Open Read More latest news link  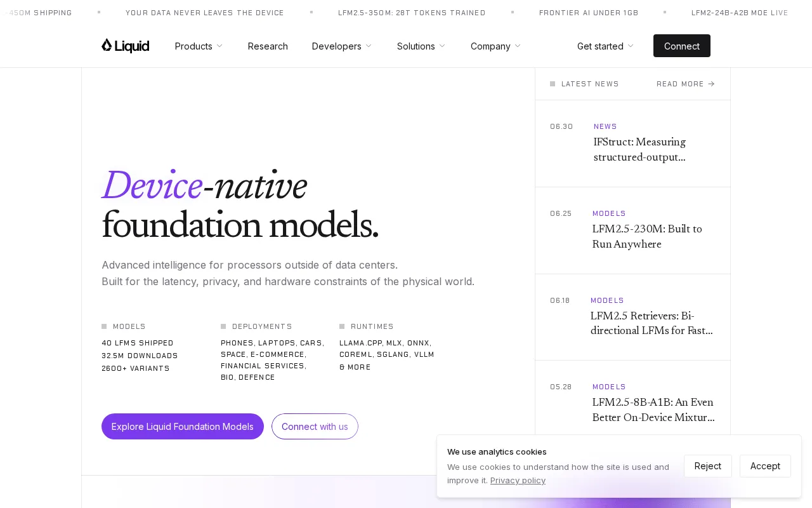point(686,84)
